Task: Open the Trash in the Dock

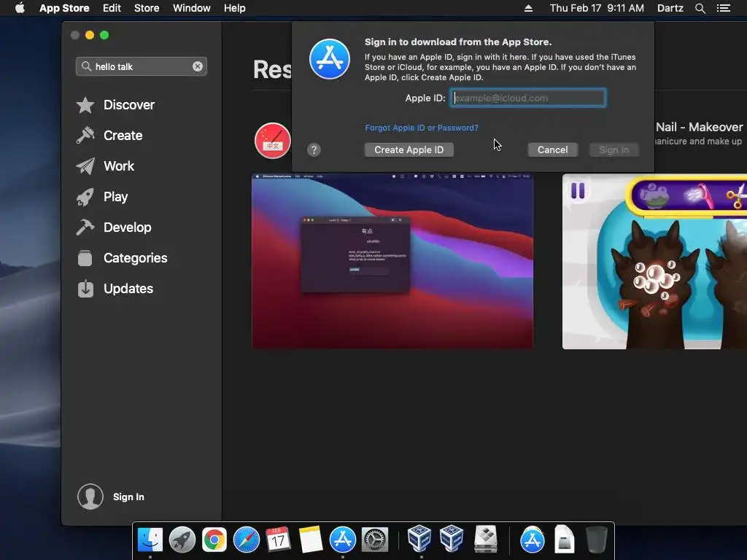Action: point(597,540)
